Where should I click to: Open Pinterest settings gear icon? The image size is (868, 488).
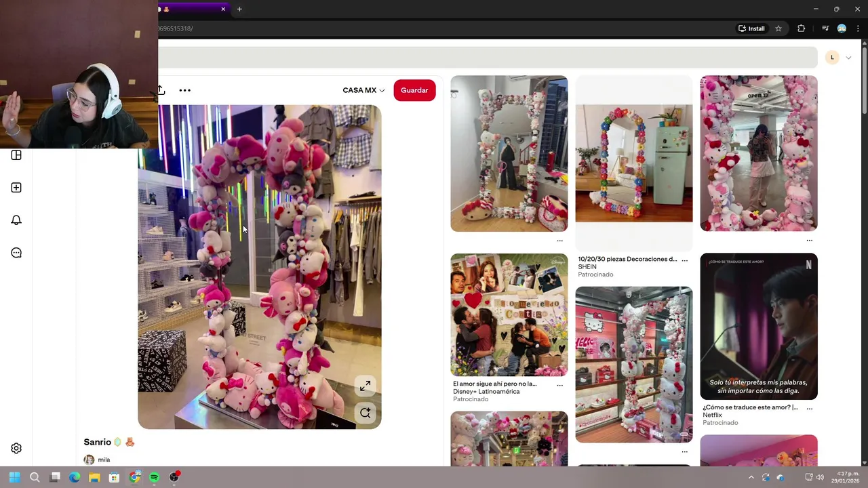[16, 449]
